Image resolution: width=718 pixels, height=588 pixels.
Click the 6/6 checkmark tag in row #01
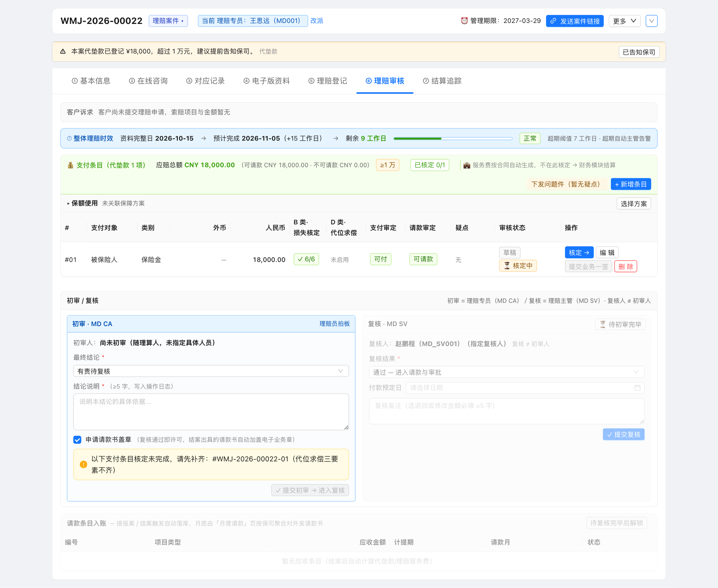click(306, 260)
